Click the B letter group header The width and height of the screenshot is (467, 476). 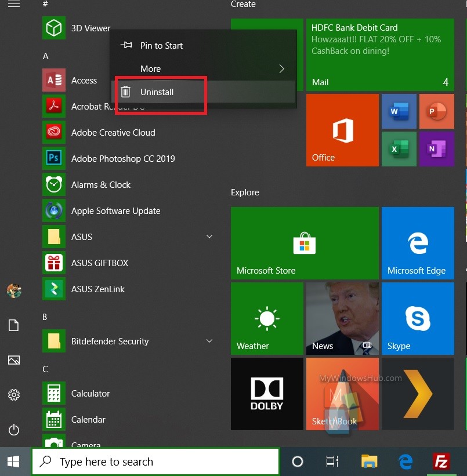click(45, 317)
